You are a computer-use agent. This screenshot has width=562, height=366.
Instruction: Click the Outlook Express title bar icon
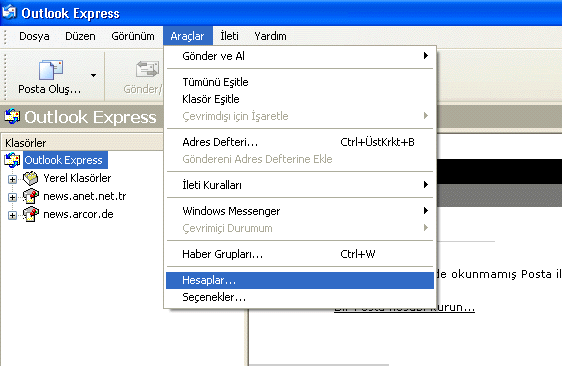9,12
